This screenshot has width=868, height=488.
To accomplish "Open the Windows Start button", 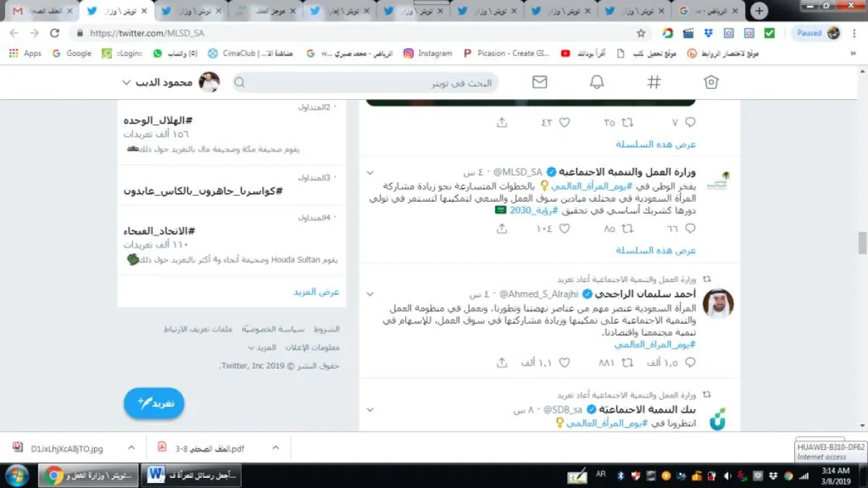I will 17,475.
